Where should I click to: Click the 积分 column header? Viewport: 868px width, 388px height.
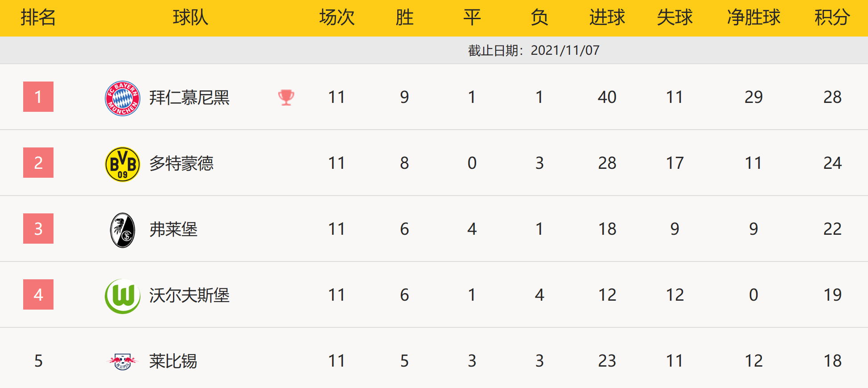[832, 18]
